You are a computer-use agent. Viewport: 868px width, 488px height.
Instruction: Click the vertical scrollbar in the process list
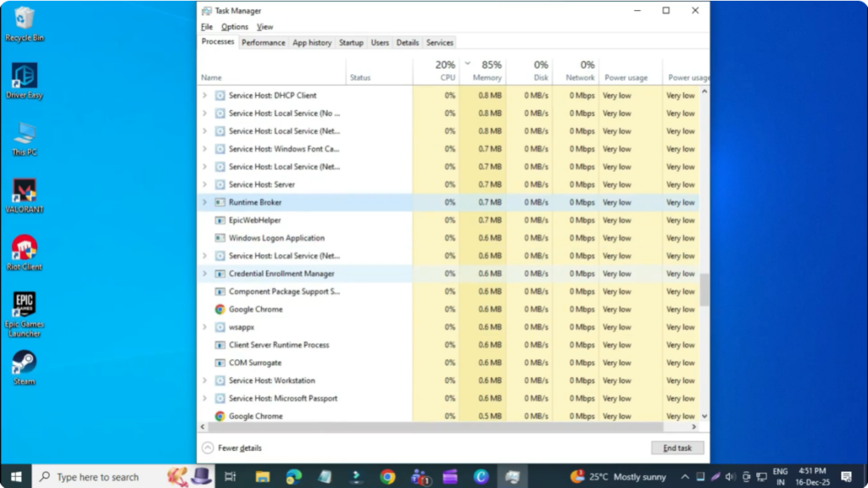tap(704, 290)
